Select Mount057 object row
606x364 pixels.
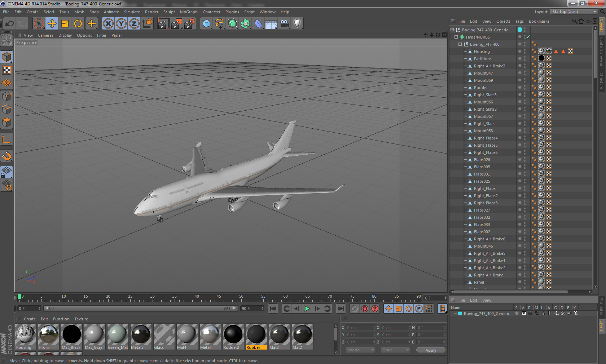[x=483, y=116]
